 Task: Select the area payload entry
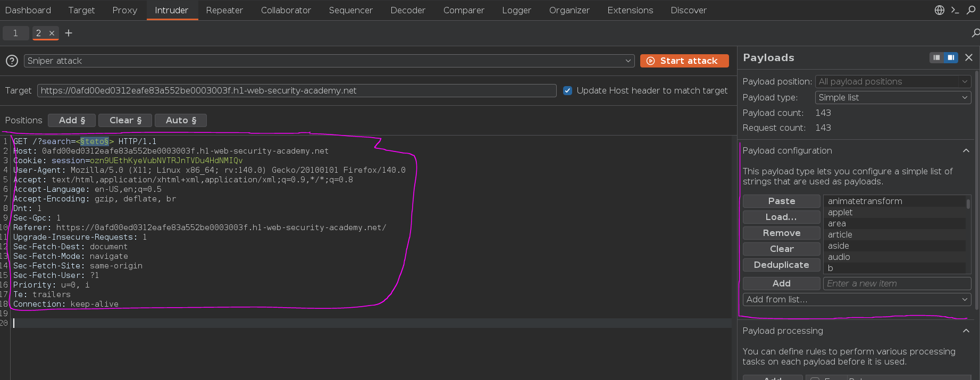[894, 223]
